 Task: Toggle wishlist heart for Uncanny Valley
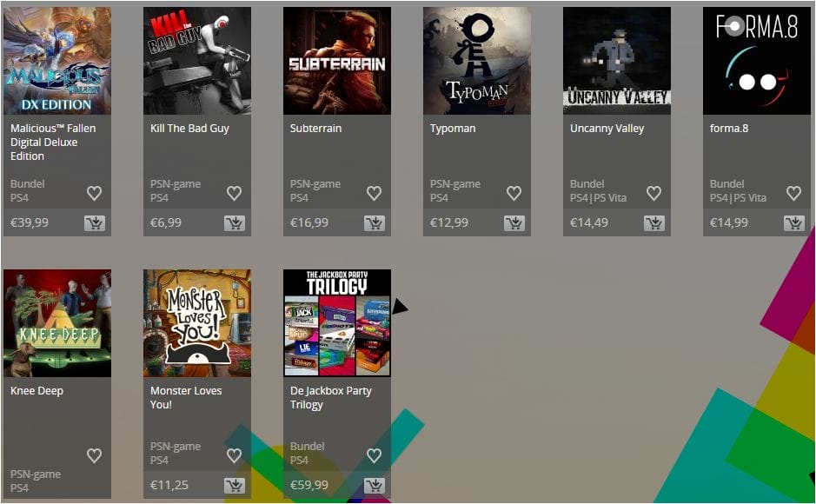[x=653, y=193]
